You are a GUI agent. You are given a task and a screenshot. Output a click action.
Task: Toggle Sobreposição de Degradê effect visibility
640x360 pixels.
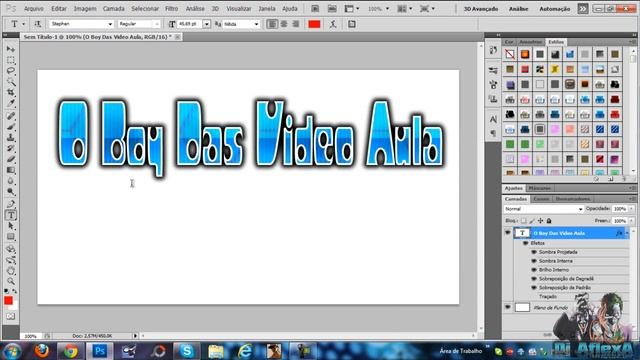[534, 279]
